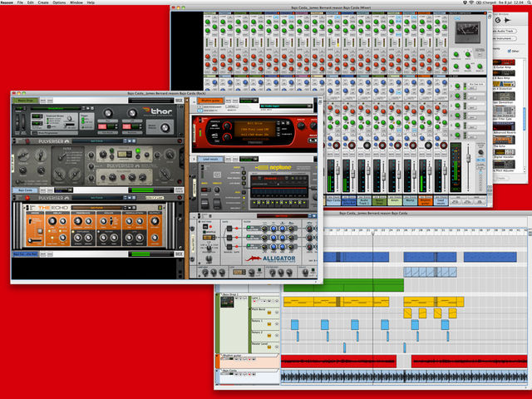Select the Lead vocals label in rack
Screen dimensions: 532x399
[210, 159]
